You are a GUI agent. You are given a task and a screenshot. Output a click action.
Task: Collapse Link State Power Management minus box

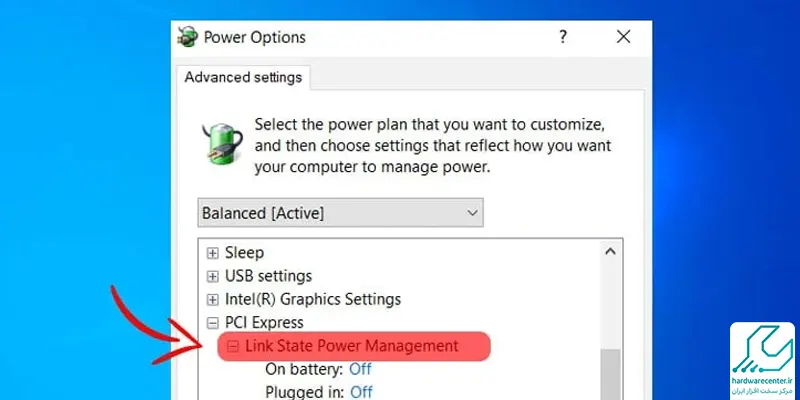tap(233, 346)
